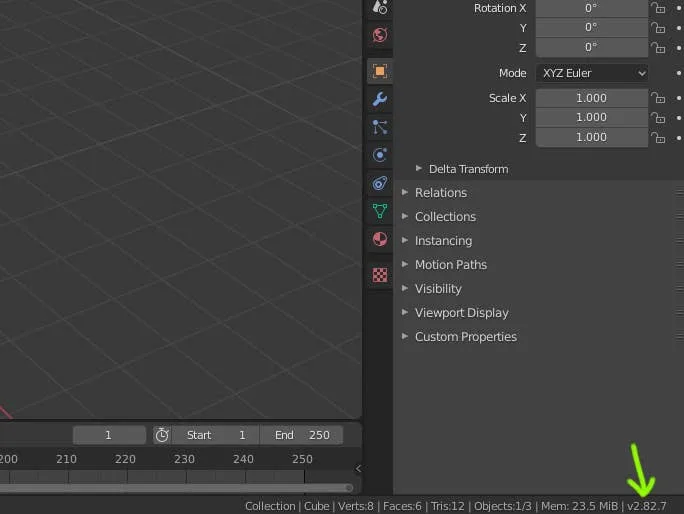Click frame 230 on the timeline ruler
Screen dimensions: 684x514
tap(184, 459)
